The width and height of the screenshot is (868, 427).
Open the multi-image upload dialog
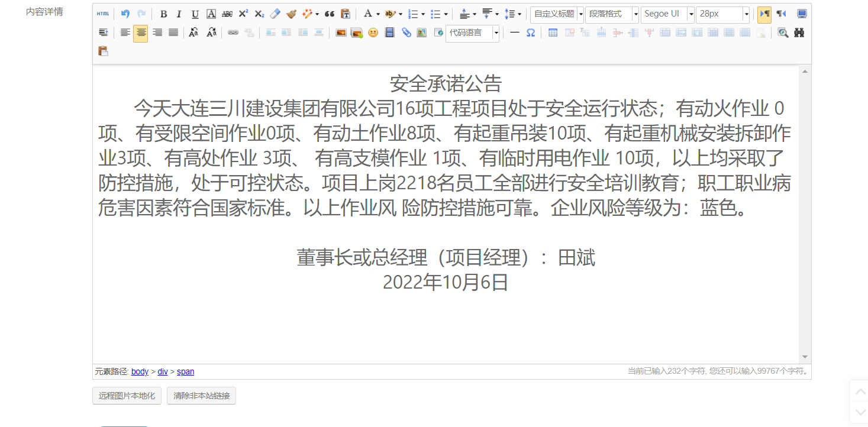tap(357, 33)
